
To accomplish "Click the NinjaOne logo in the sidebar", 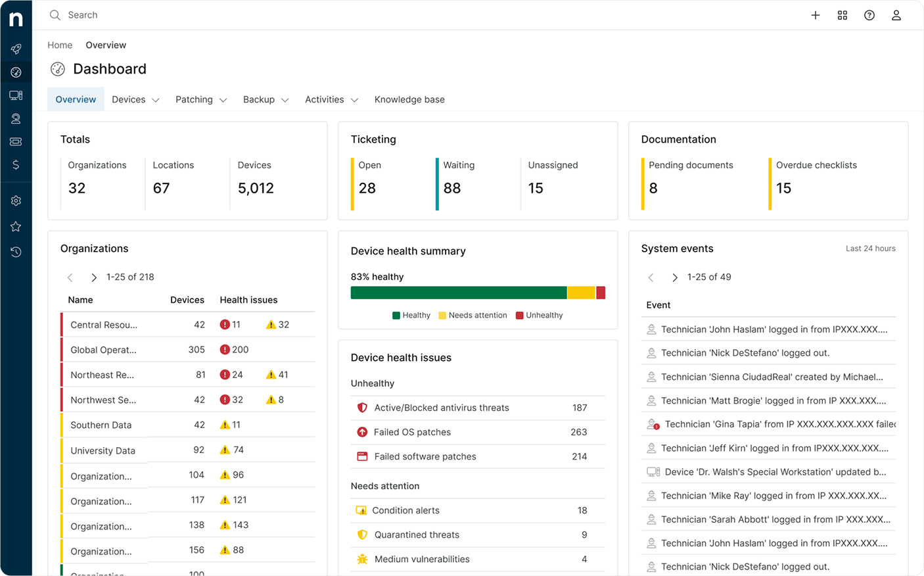I will [x=16, y=18].
